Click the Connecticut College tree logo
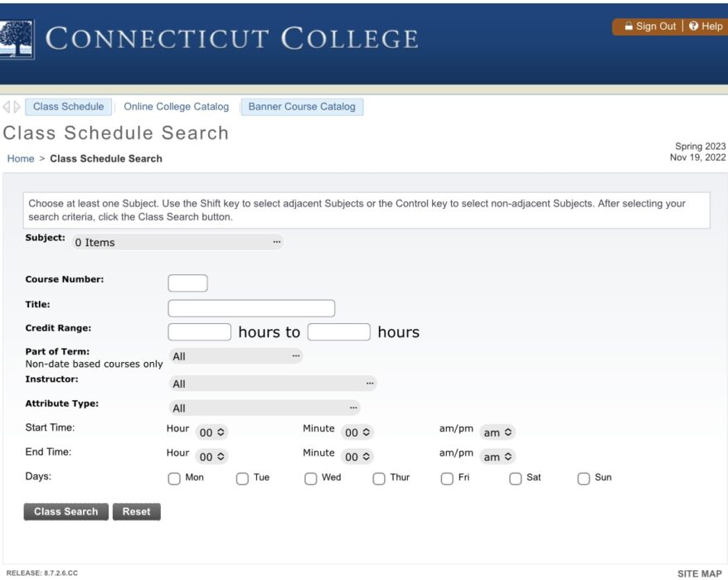The height and width of the screenshot is (580, 728). click(x=17, y=39)
